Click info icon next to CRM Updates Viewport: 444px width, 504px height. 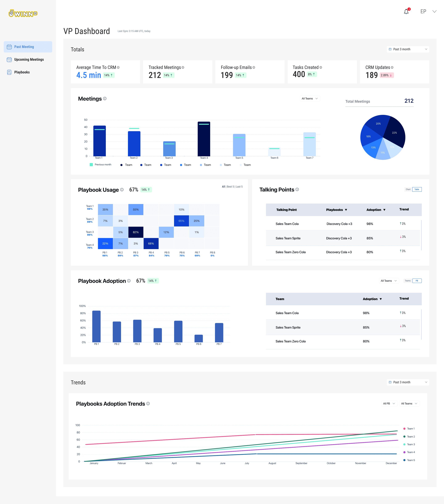392,67
